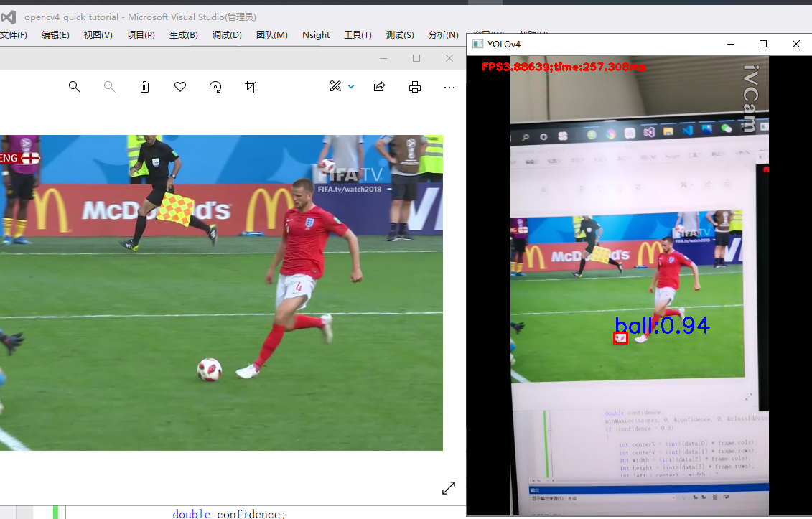
Task: Open the Nsight menu
Action: (316, 34)
